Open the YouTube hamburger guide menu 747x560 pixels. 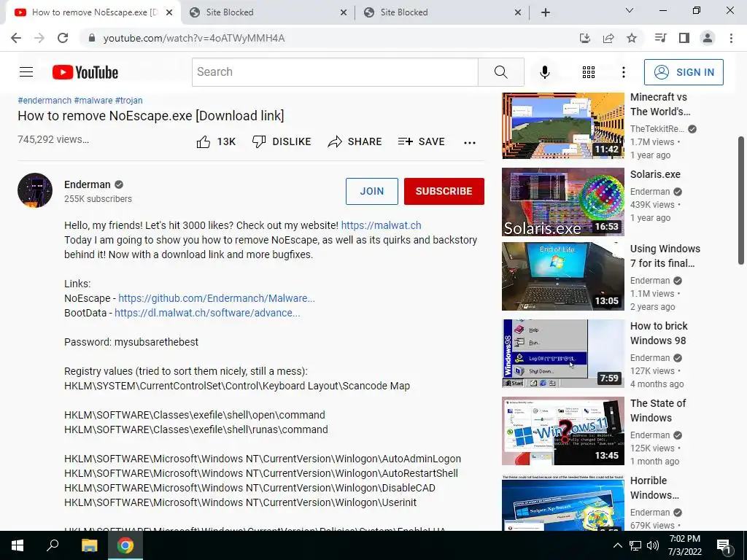[26, 72]
